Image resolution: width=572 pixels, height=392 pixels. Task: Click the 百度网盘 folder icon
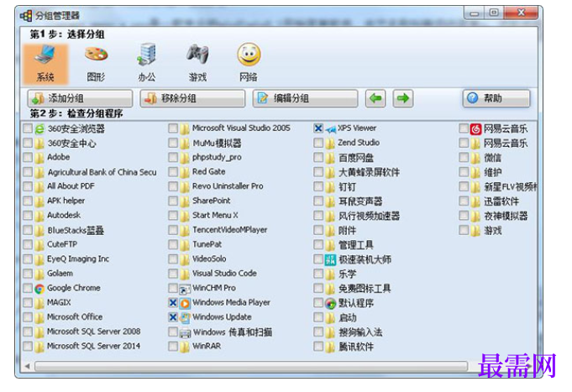(330, 158)
